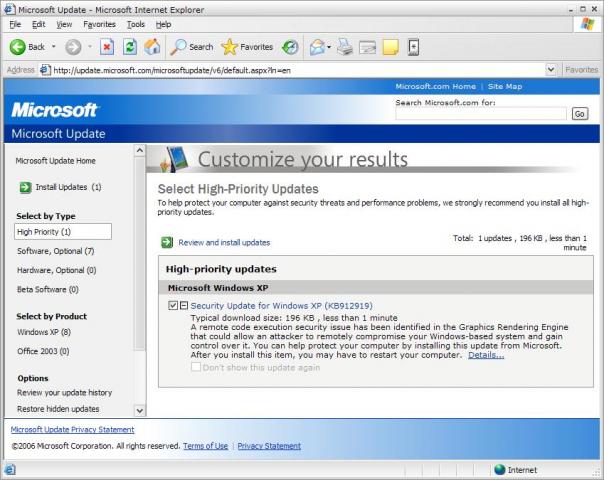Viewport: 604px width, 480px height.
Task: Open the Favorites menu
Action: [99, 24]
